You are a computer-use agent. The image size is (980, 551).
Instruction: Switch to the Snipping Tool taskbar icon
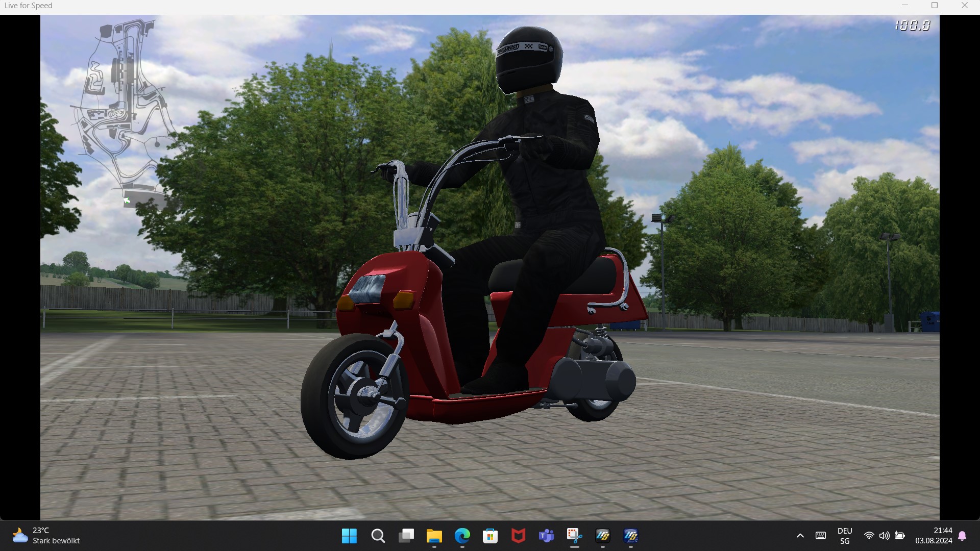(x=575, y=536)
